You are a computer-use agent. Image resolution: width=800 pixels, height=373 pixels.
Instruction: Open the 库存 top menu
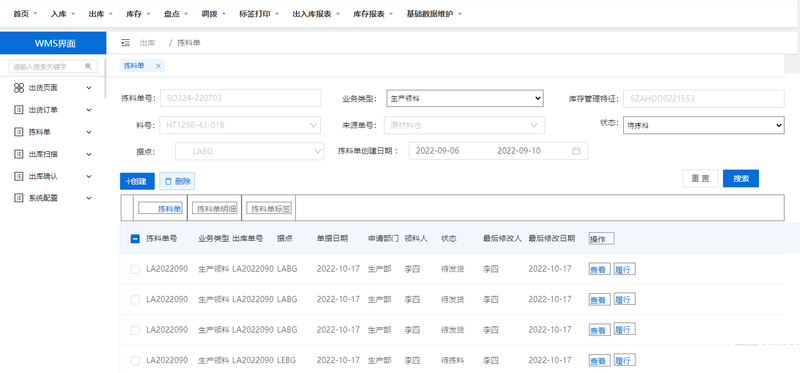tap(138, 14)
